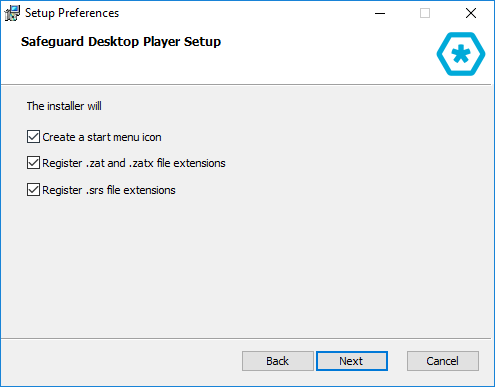This screenshot has width=495, height=387.
Task: Uncheck the Create a start menu icon checkbox
Action: [x=33, y=137]
